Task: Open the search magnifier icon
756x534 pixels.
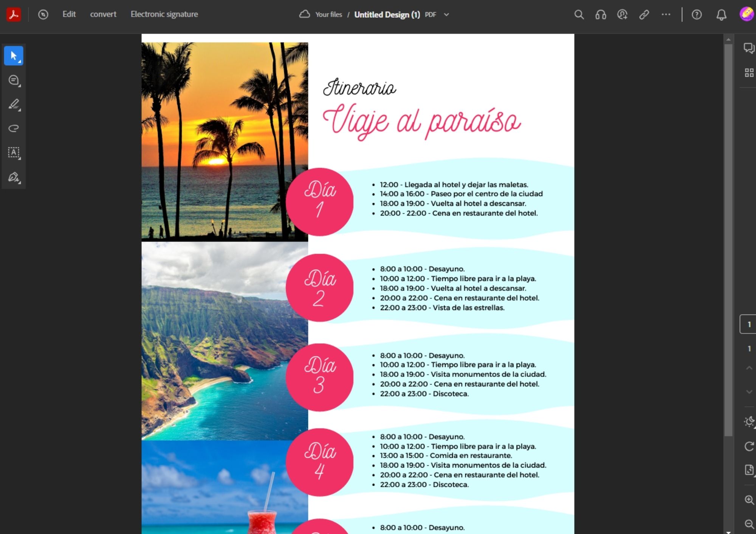Action: click(x=579, y=14)
